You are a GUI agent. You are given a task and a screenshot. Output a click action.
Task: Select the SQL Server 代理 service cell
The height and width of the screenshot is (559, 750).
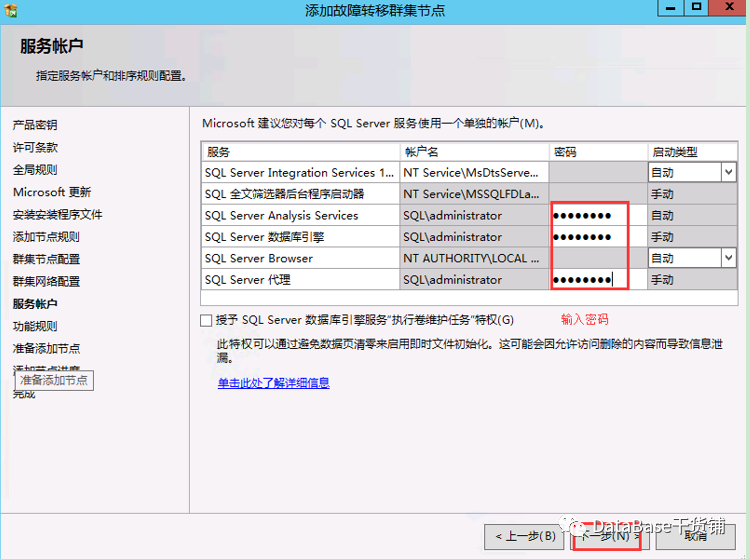tap(301, 280)
